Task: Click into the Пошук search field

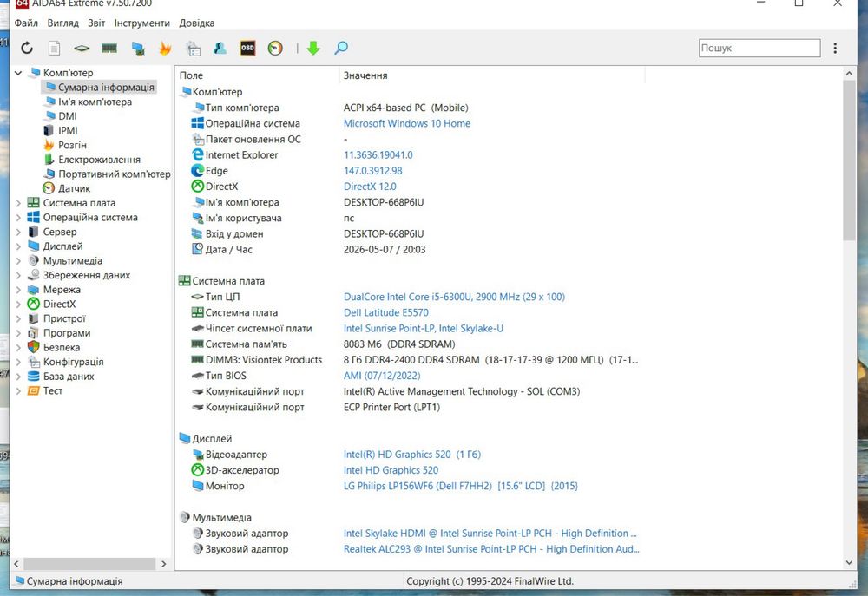Action: (x=759, y=48)
